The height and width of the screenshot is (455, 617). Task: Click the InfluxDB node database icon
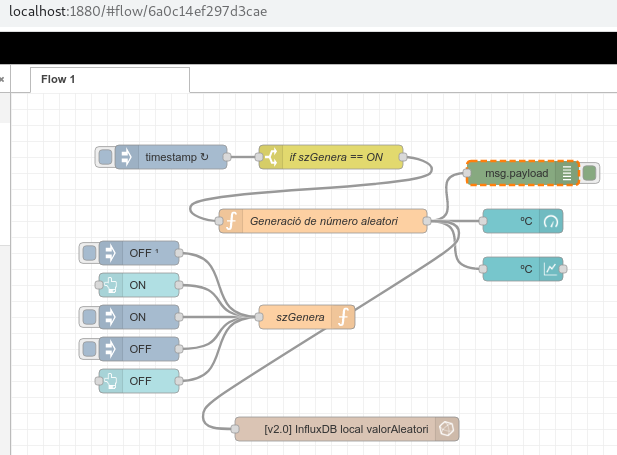click(x=447, y=429)
